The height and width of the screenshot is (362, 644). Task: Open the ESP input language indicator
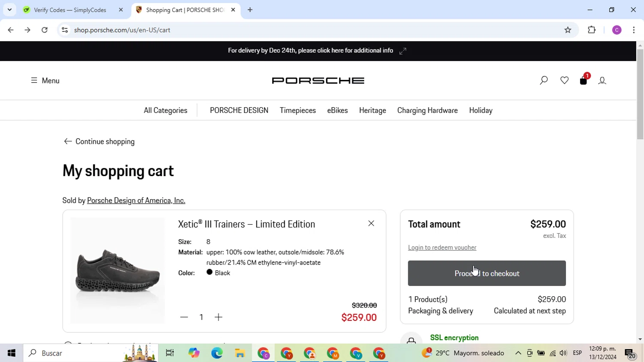pos(577,353)
